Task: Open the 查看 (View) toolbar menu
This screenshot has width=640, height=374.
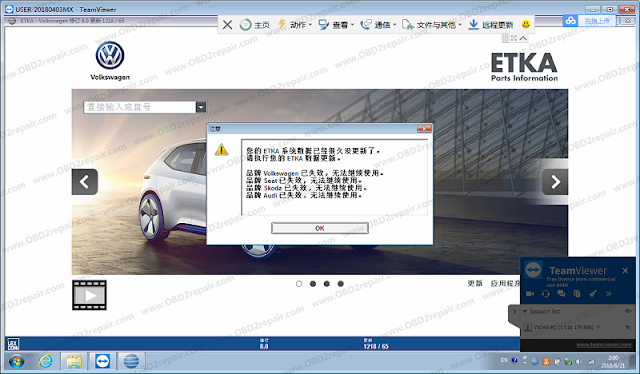Action: (336, 25)
